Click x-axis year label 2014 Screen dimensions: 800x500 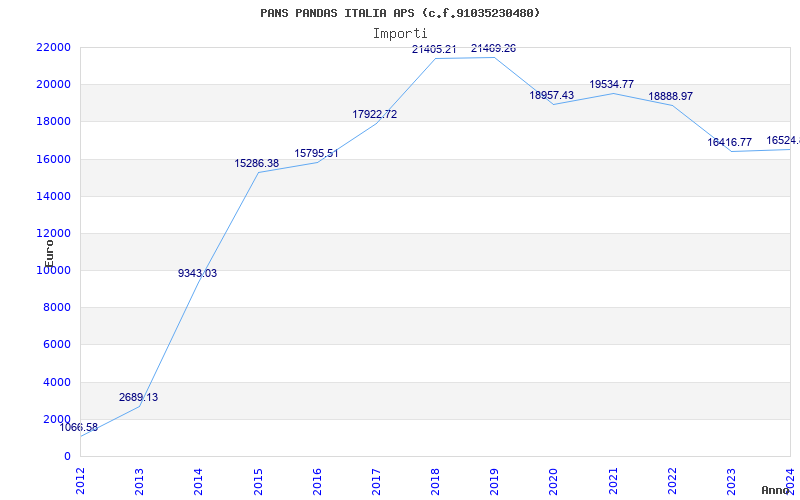(198, 482)
